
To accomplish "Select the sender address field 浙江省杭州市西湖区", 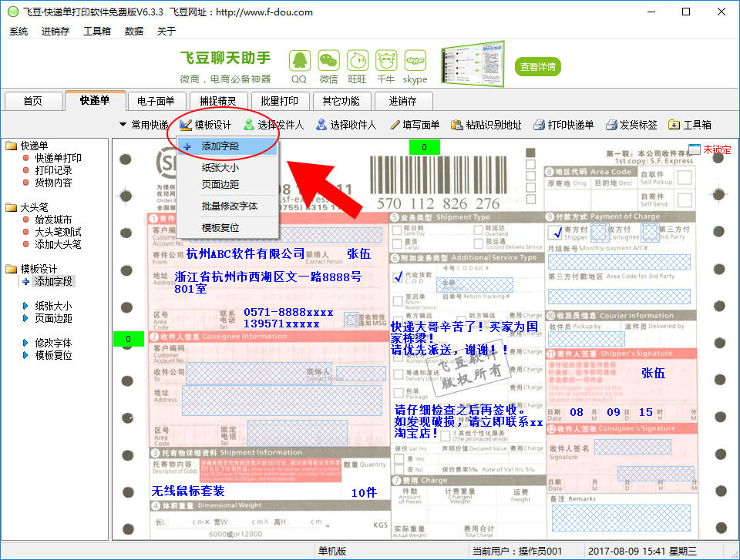I will [268, 283].
